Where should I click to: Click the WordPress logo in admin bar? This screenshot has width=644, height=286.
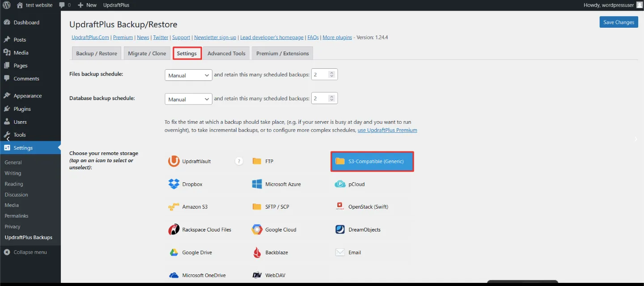pos(6,5)
